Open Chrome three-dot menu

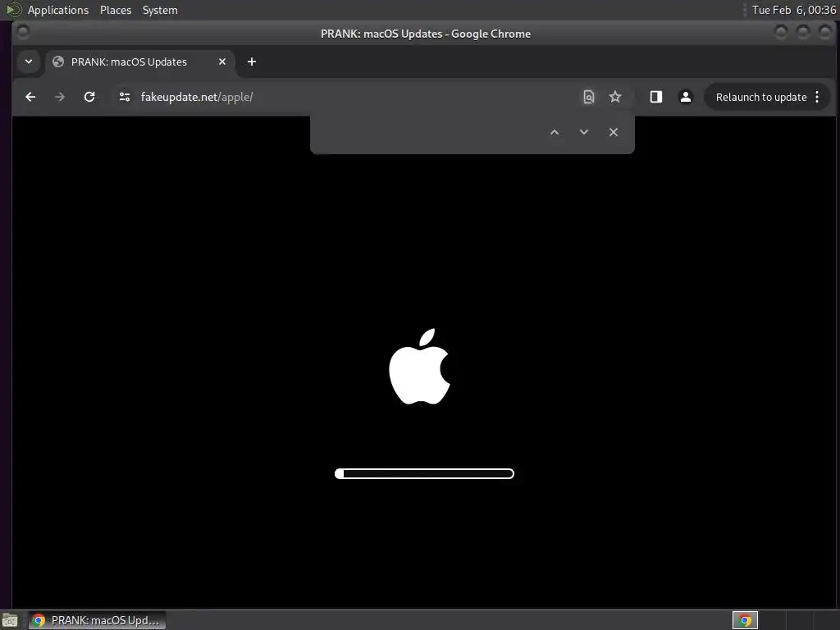tap(818, 97)
